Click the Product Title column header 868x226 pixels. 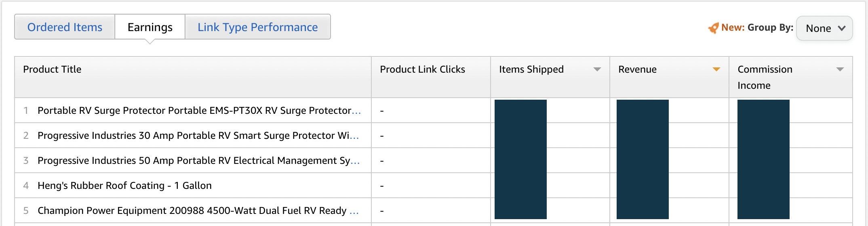[52, 69]
